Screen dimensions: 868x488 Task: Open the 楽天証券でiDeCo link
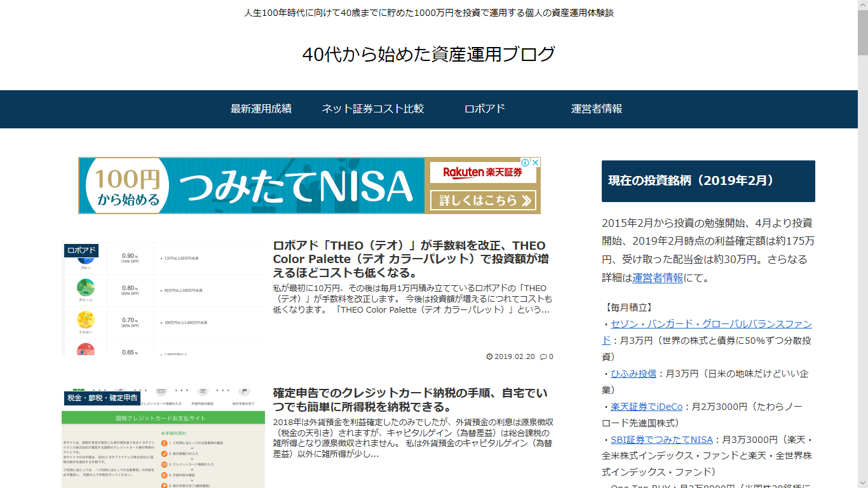647,407
